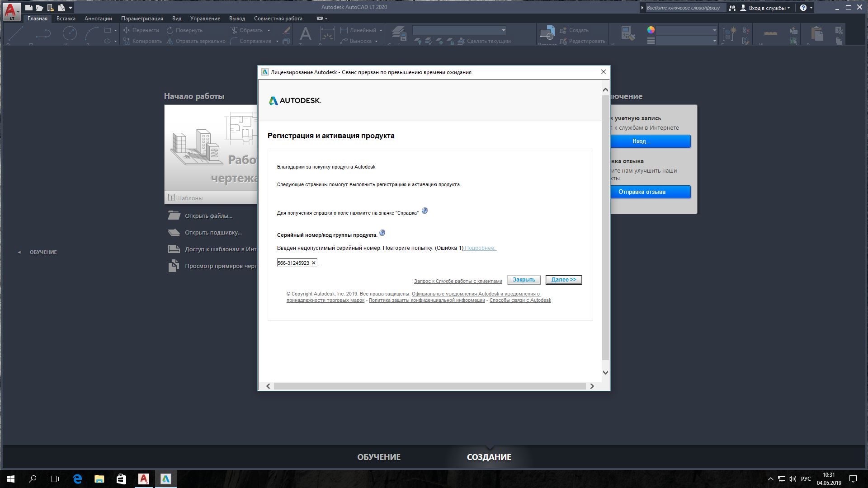The width and height of the screenshot is (868, 488).
Task: Click Make Current (Сделать текущим) layer button
Action: pyautogui.click(x=484, y=41)
